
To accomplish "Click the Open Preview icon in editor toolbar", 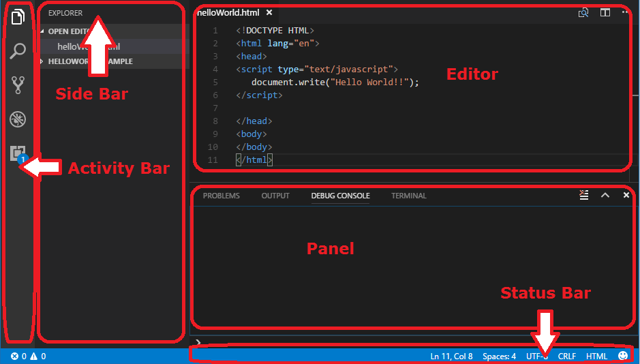I will [583, 13].
